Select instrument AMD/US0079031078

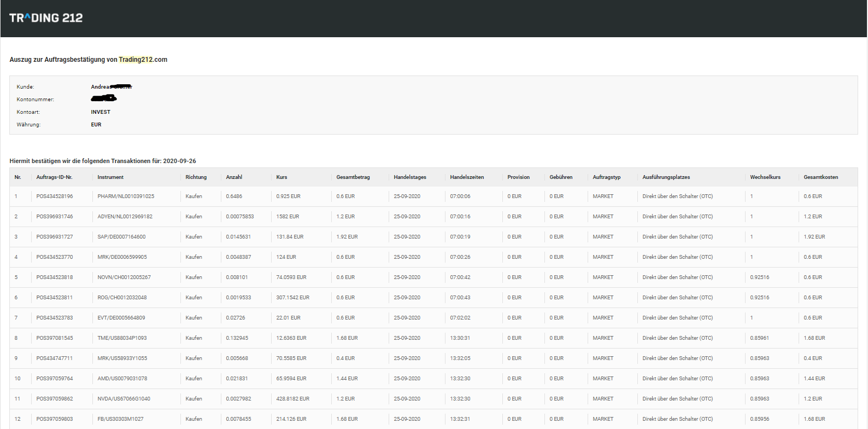(122, 379)
